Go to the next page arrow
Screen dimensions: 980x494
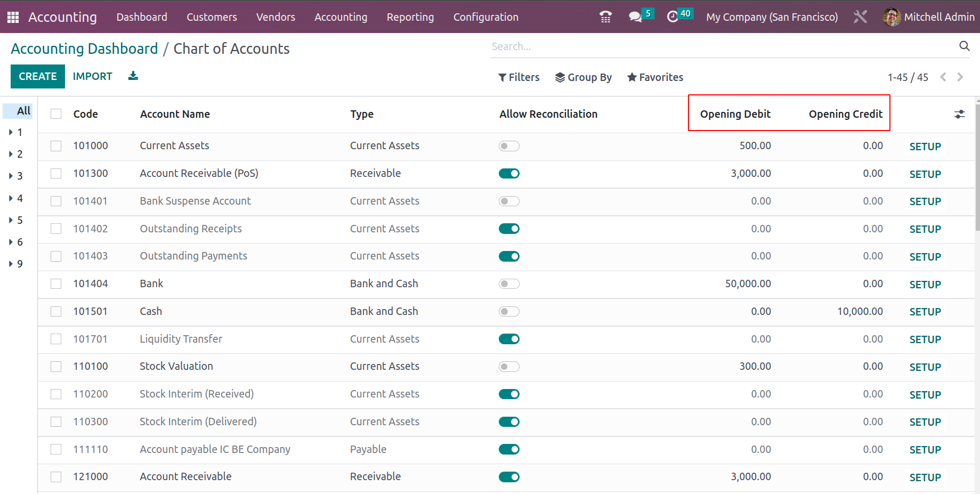pos(960,77)
